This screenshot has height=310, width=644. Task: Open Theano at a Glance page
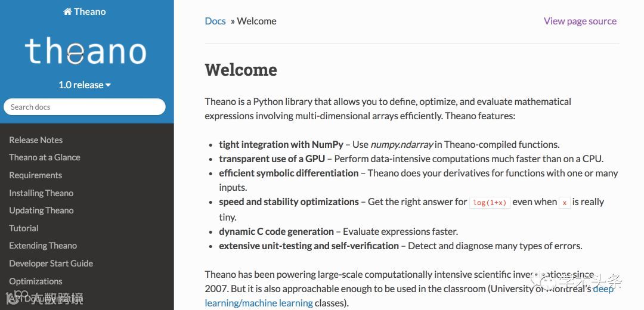click(45, 157)
